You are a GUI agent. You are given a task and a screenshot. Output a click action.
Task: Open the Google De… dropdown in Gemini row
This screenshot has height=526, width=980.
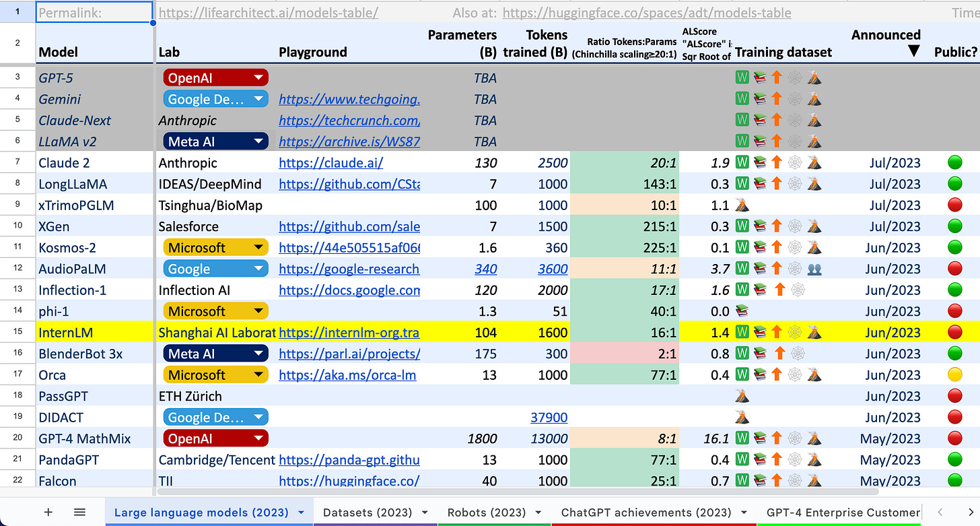[x=258, y=99]
